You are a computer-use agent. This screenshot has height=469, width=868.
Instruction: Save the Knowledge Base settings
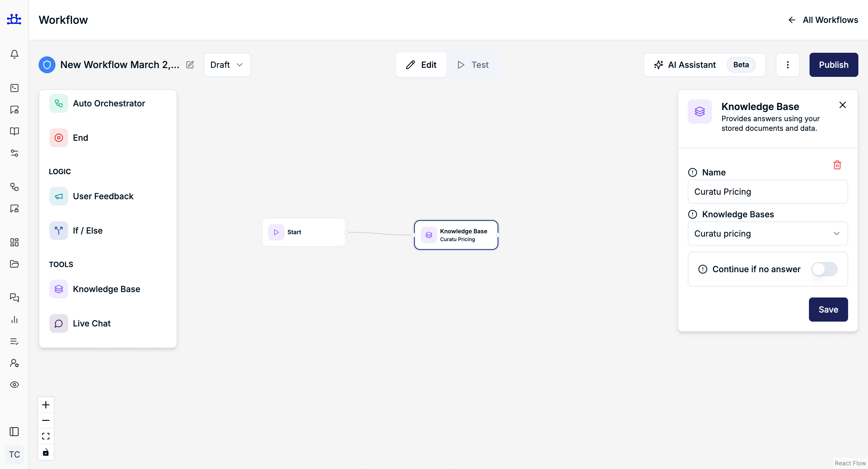828,309
